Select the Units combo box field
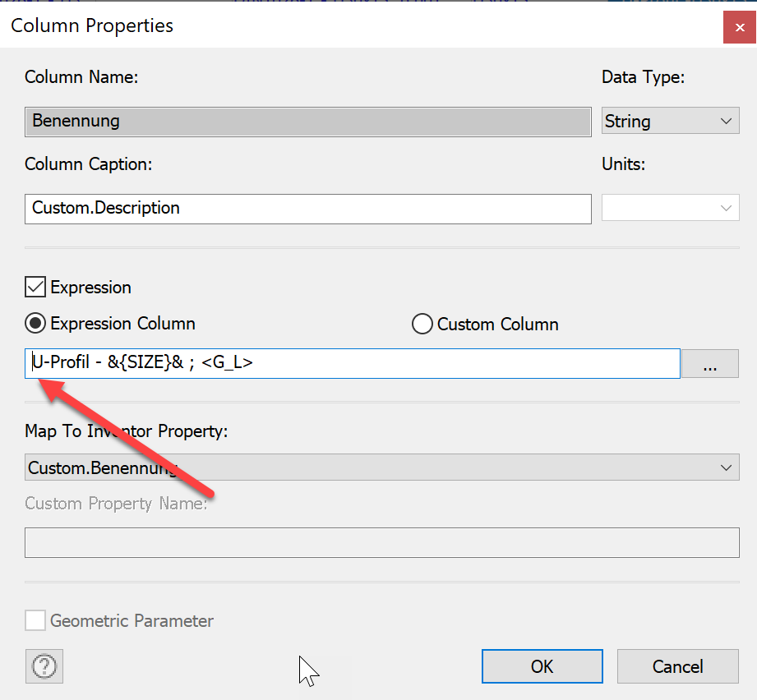This screenshot has height=700, width=757. 666,207
